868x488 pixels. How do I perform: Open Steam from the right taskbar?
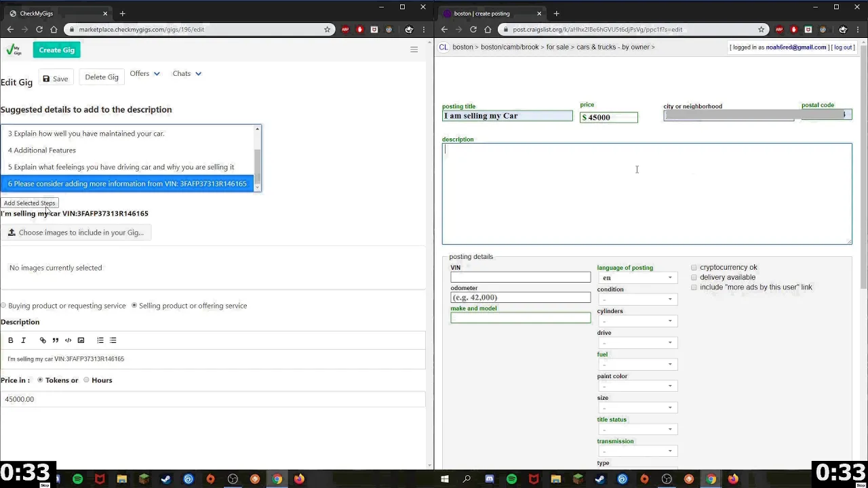pos(600,479)
